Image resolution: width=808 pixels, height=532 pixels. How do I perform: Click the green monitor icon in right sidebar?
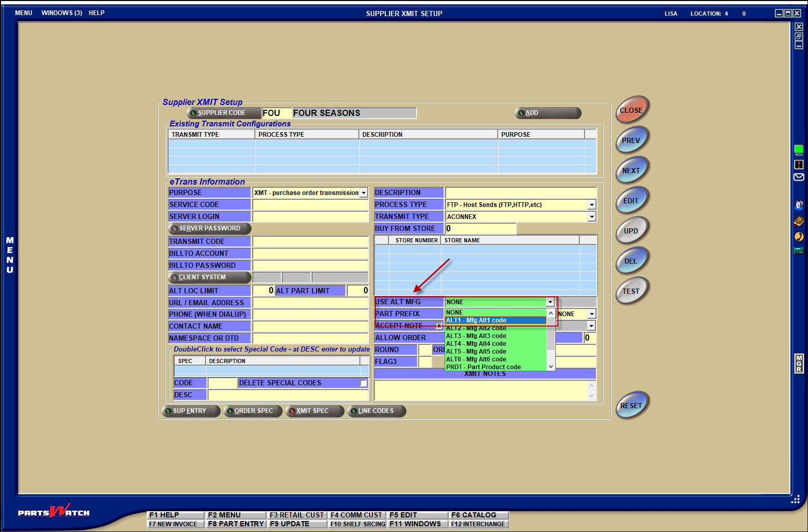pyautogui.click(x=799, y=150)
